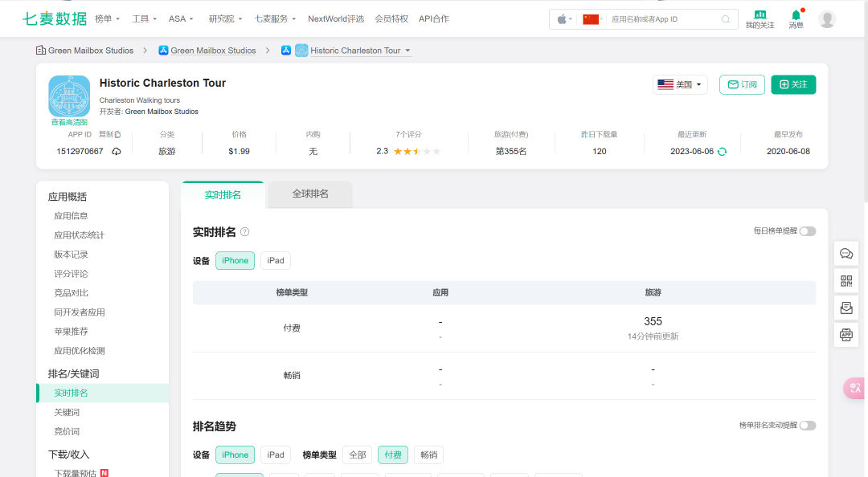868x477 pixels.
Task: Open the My Follows chart icon
Action: tap(760, 14)
